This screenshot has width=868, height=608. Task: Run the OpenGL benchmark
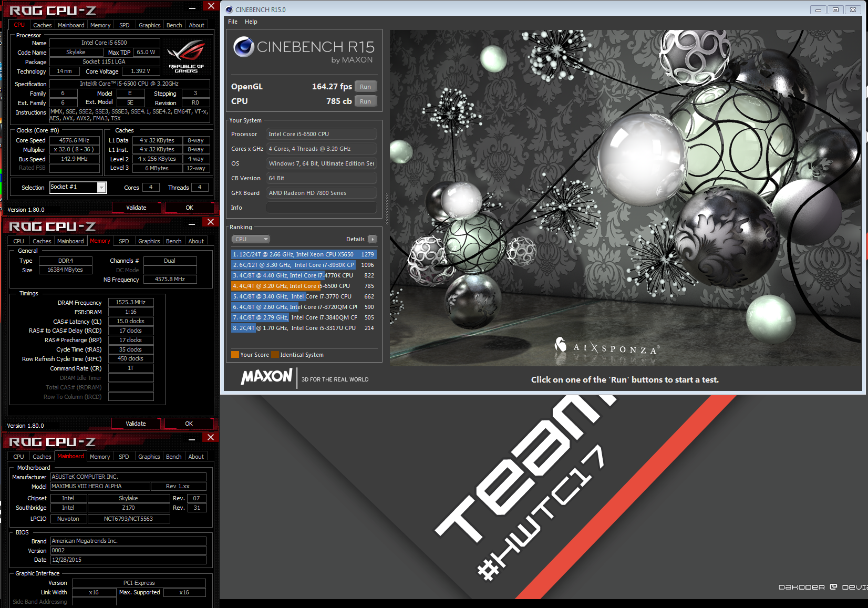click(x=366, y=87)
